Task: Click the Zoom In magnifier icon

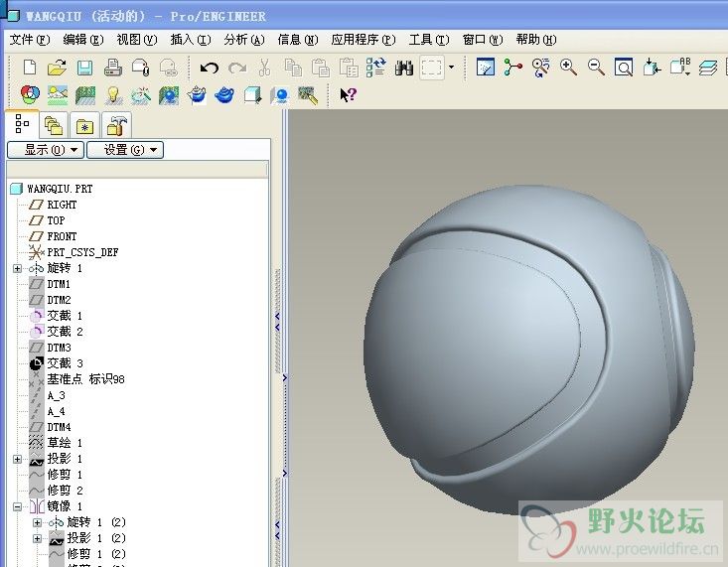Action: tap(568, 68)
